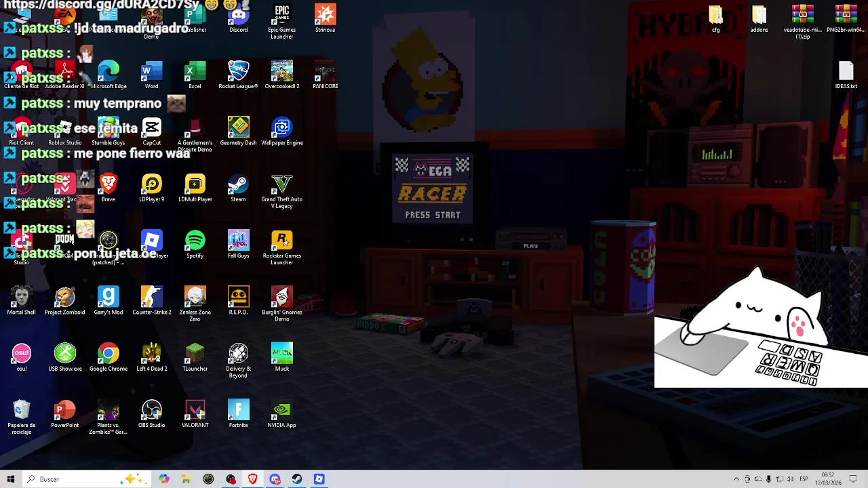Open the Word desktop shortcut
Screen dimensions: 868x488
[x=151, y=75]
